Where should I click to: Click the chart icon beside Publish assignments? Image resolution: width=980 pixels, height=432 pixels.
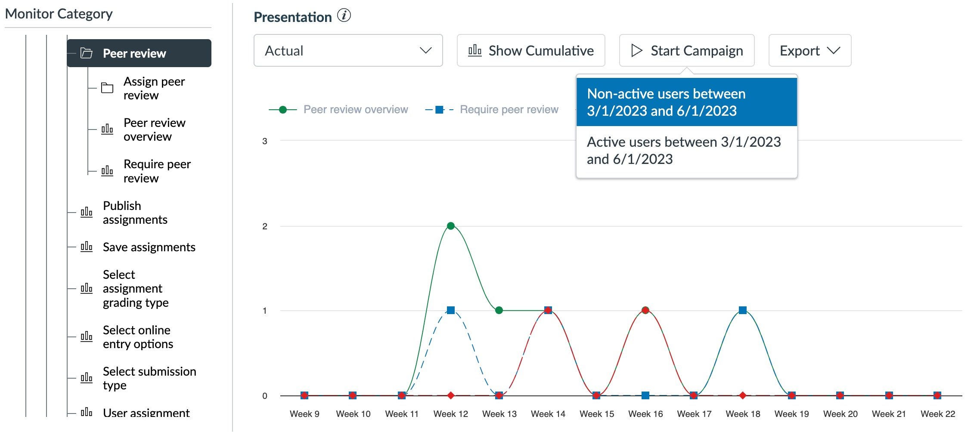point(87,212)
